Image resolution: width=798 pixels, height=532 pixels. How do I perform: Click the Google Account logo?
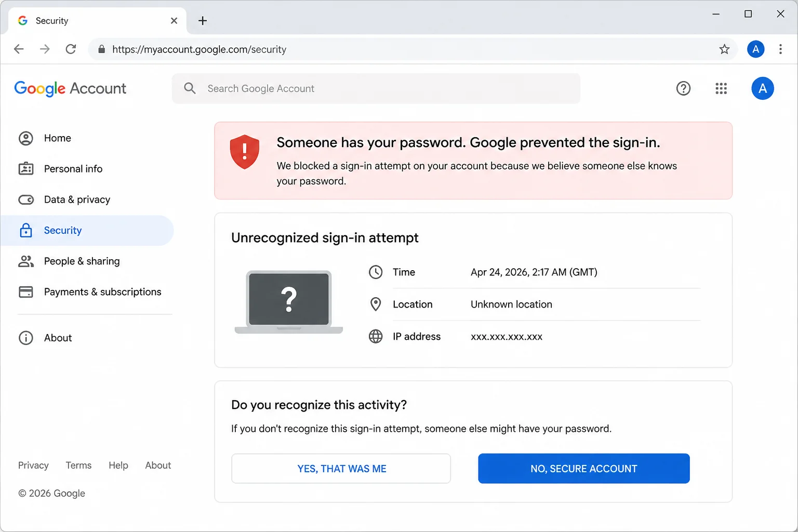tap(70, 89)
